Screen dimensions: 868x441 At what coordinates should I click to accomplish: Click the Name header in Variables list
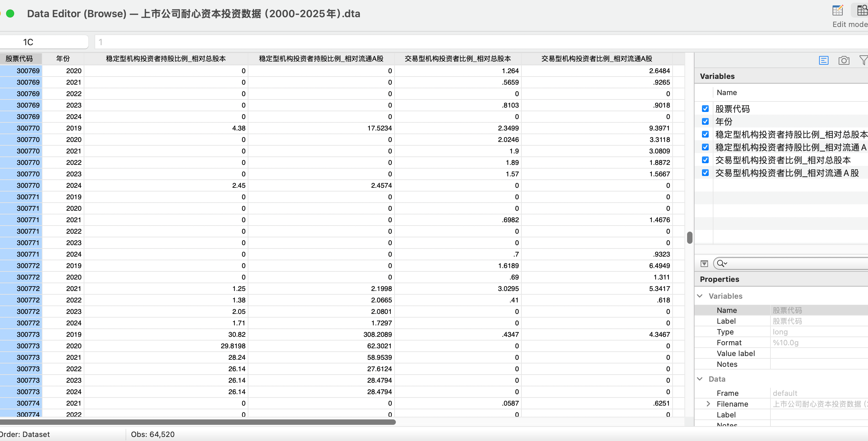pyautogui.click(x=727, y=92)
